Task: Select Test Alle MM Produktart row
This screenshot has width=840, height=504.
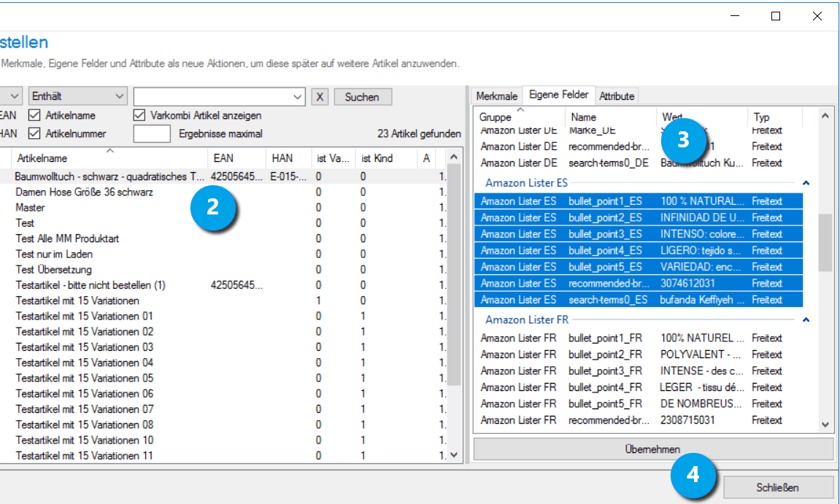Action: tap(223, 239)
